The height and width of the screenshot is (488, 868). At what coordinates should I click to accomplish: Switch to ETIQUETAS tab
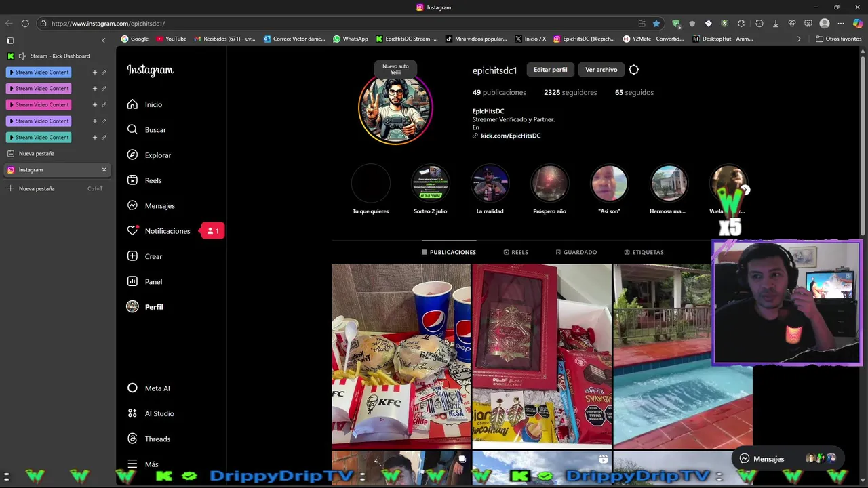click(x=644, y=252)
